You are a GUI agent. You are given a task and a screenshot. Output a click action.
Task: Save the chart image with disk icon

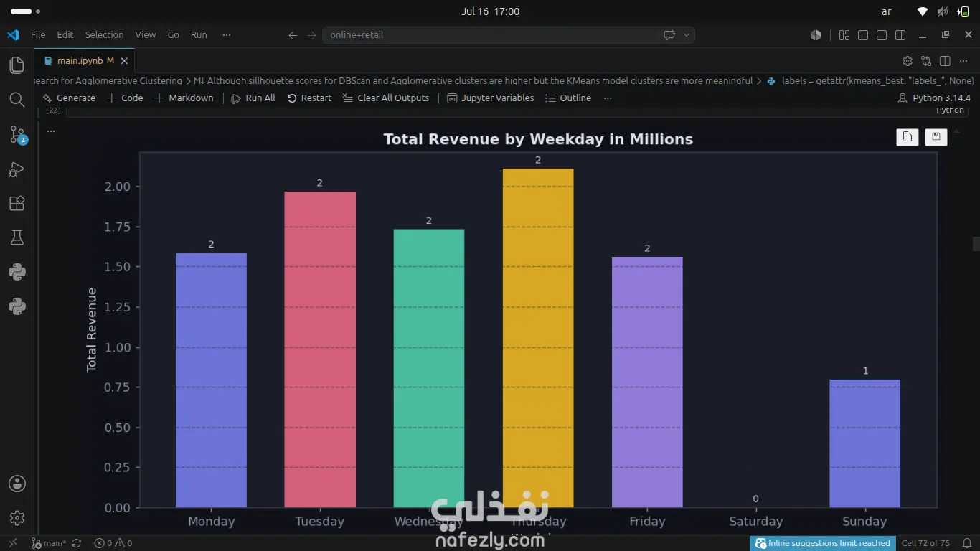click(x=936, y=136)
